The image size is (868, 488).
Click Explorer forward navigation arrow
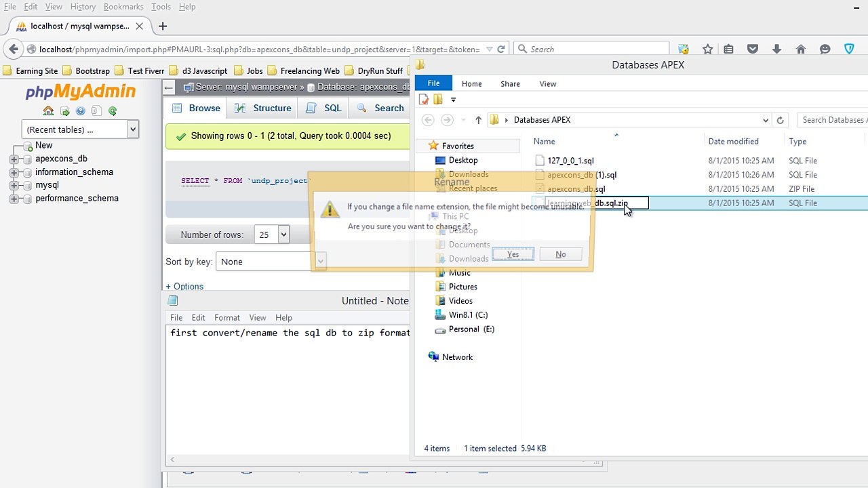[x=447, y=120]
